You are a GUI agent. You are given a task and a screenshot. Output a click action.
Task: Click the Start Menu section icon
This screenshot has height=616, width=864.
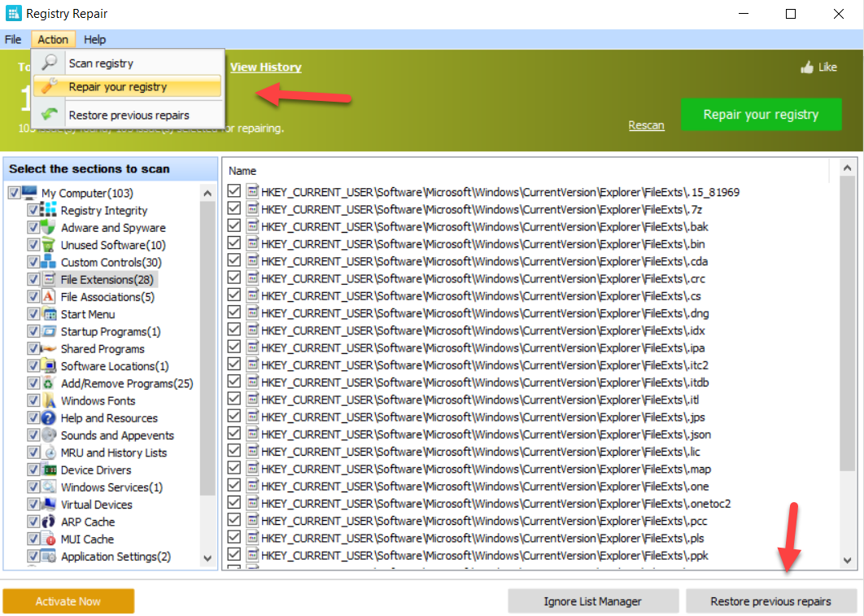pyautogui.click(x=50, y=314)
